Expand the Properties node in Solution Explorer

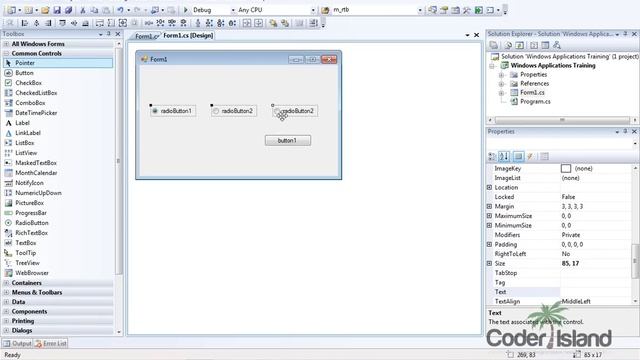click(x=501, y=75)
